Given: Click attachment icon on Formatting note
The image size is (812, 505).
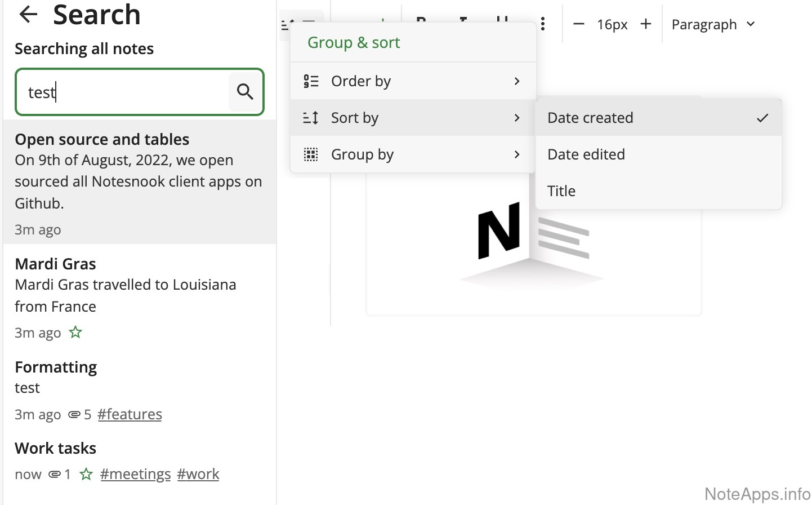Looking at the screenshot, I should pos(74,414).
